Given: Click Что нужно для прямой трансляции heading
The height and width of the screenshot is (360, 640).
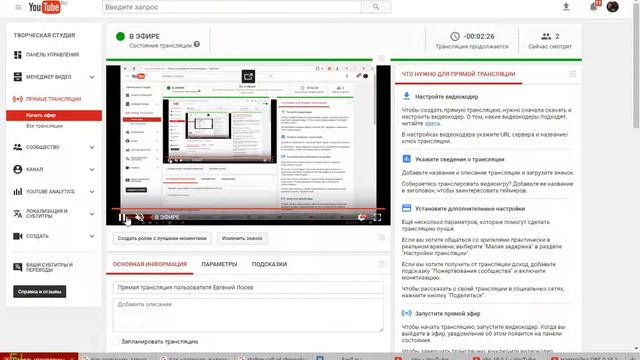Looking at the screenshot, I should click(458, 74).
